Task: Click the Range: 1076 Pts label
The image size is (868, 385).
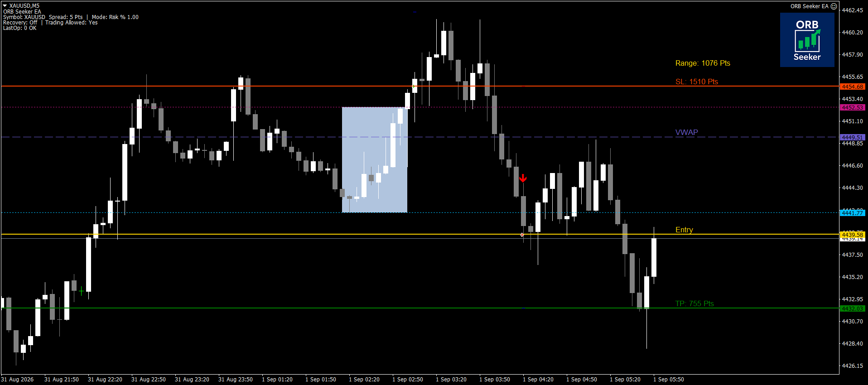Action: pos(703,63)
